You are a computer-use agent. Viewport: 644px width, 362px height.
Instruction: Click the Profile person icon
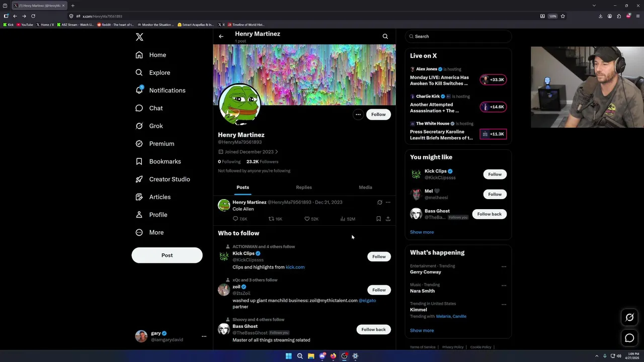click(139, 215)
